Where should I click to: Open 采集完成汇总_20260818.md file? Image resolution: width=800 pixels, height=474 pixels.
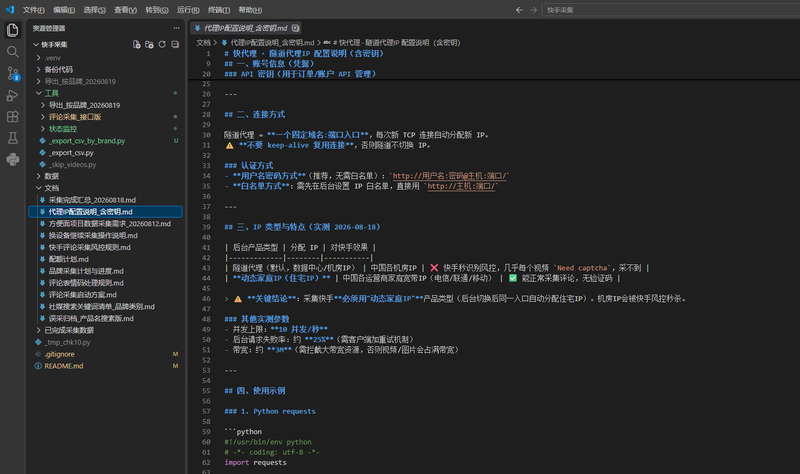105,200
